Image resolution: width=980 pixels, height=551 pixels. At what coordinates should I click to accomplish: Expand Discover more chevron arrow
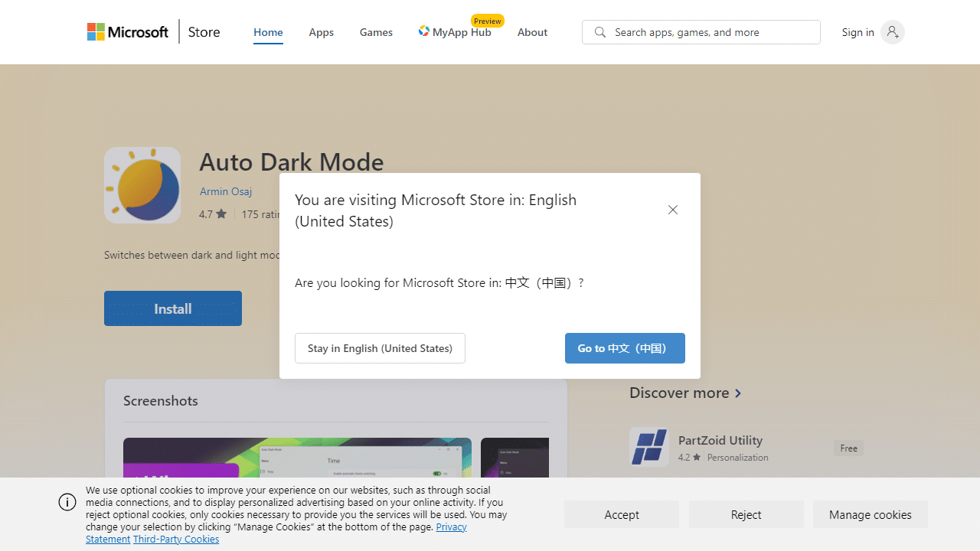(x=738, y=393)
